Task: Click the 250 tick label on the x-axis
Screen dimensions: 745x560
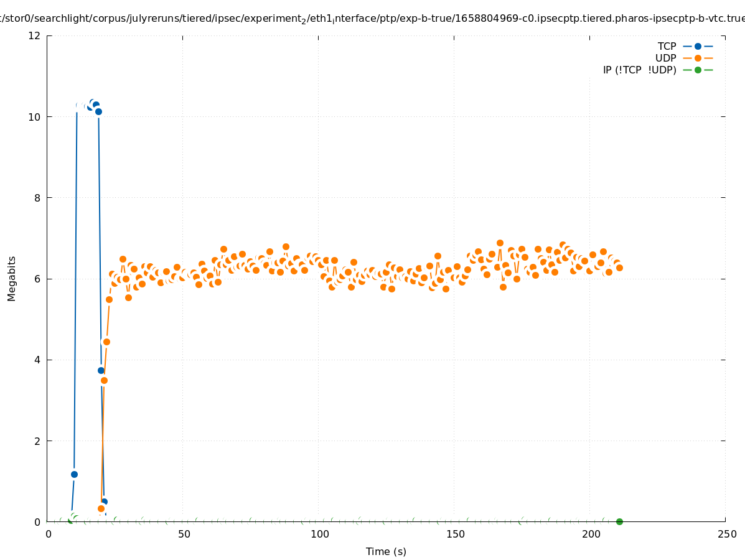Action: tap(726, 534)
